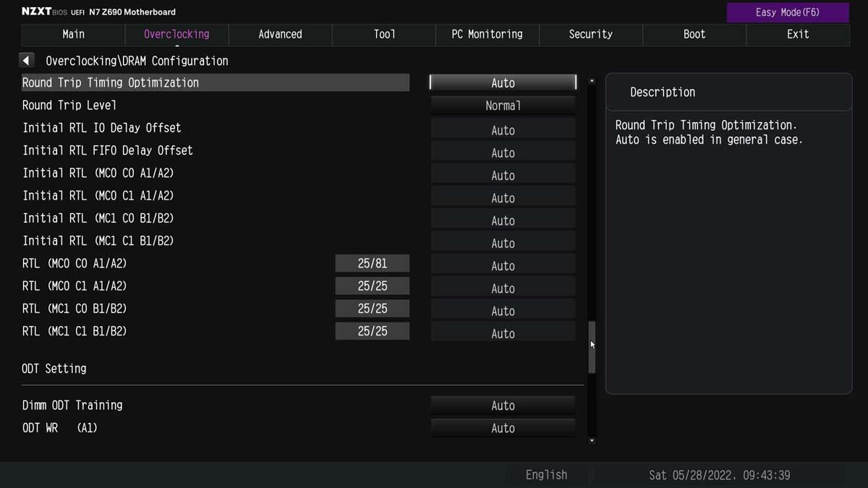Open ODT WR (A1) Auto dropdown

click(503, 428)
